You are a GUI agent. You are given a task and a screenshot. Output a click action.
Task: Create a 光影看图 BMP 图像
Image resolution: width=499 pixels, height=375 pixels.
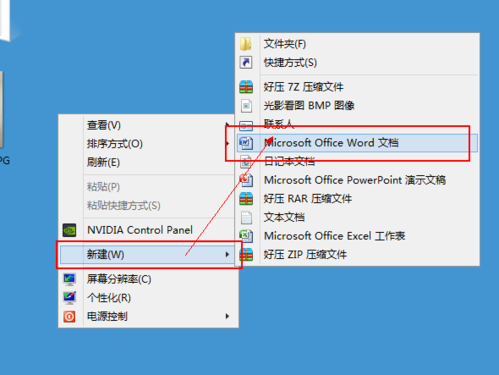[357, 106]
